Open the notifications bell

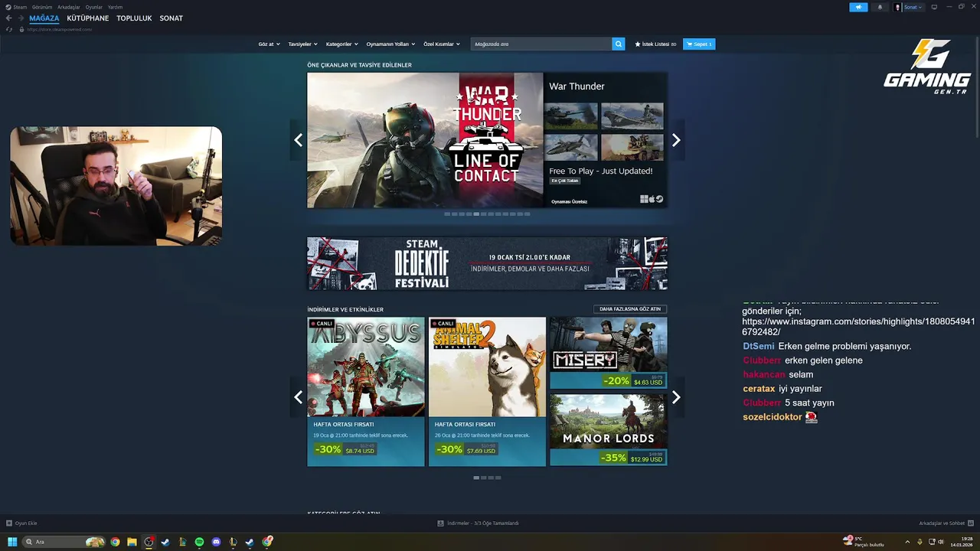pos(879,7)
